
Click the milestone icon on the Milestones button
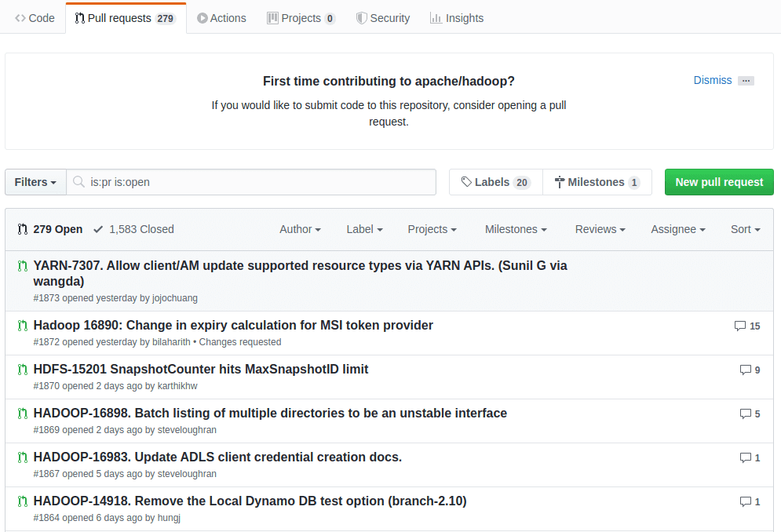click(557, 181)
